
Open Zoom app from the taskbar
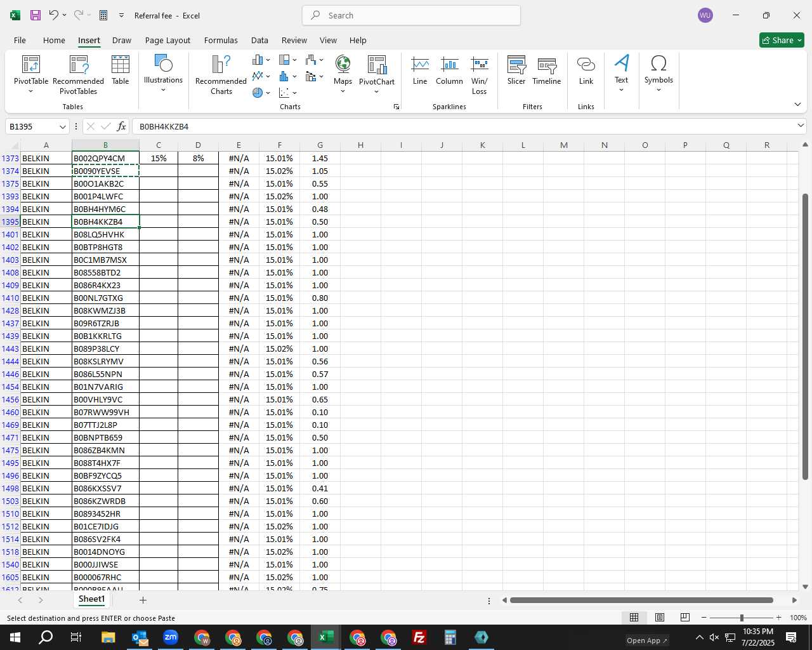[171, 637]
